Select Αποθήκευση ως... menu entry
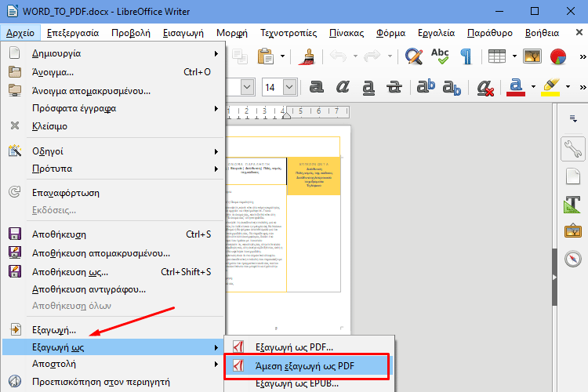Image resolution: width=588 pixels, height=392 pixels. pos(113,271)
